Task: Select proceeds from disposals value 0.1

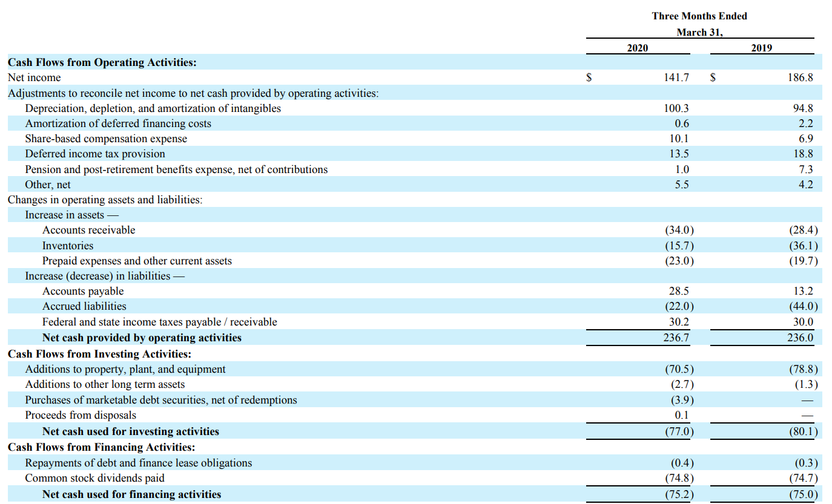Action: tap(682, 415)
